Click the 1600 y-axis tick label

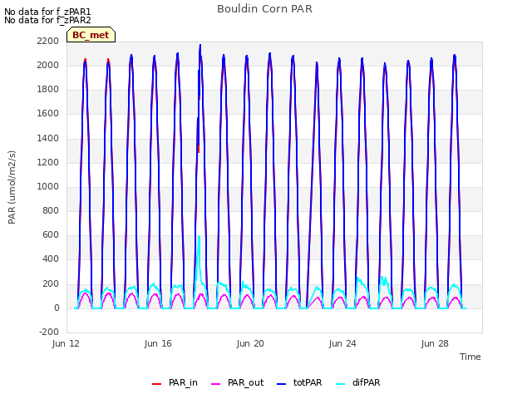pyautogui.click(x=48, y=114)
